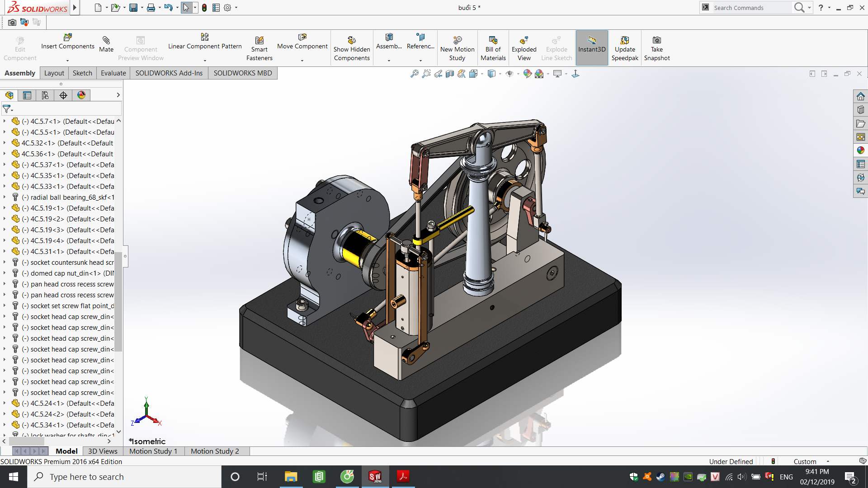Toggle the Select cursor tool
Image resolution: width=868 pixels, height=488 pixels.
[x=186, y=8]
